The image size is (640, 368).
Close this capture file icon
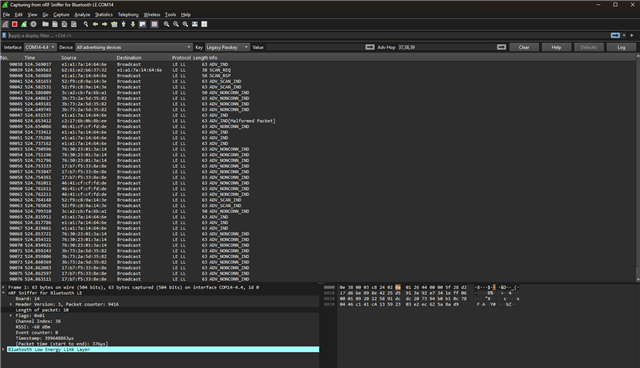64,24
